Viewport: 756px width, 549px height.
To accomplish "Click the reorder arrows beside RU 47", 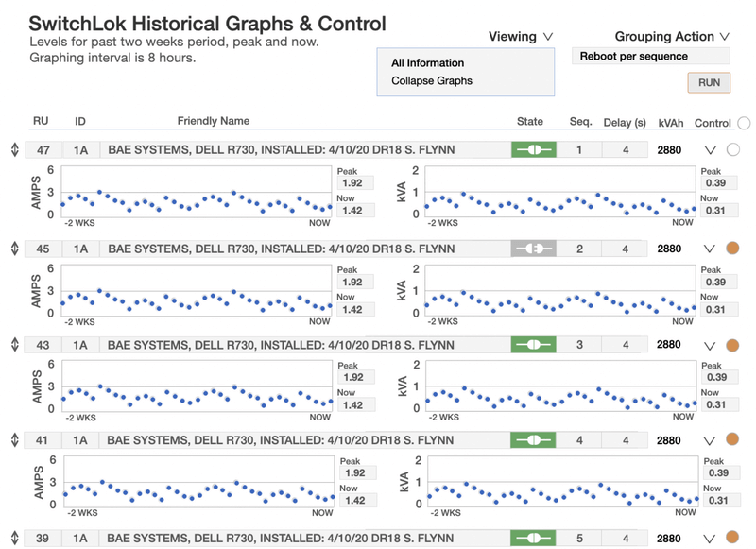I will click(x=14, y=149).
